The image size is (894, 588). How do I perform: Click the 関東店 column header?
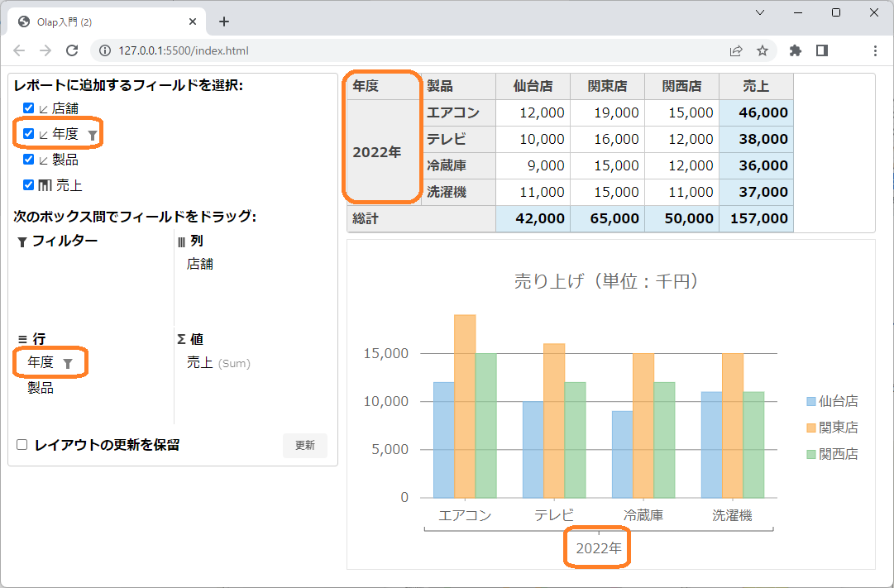(x=607, y=86)
